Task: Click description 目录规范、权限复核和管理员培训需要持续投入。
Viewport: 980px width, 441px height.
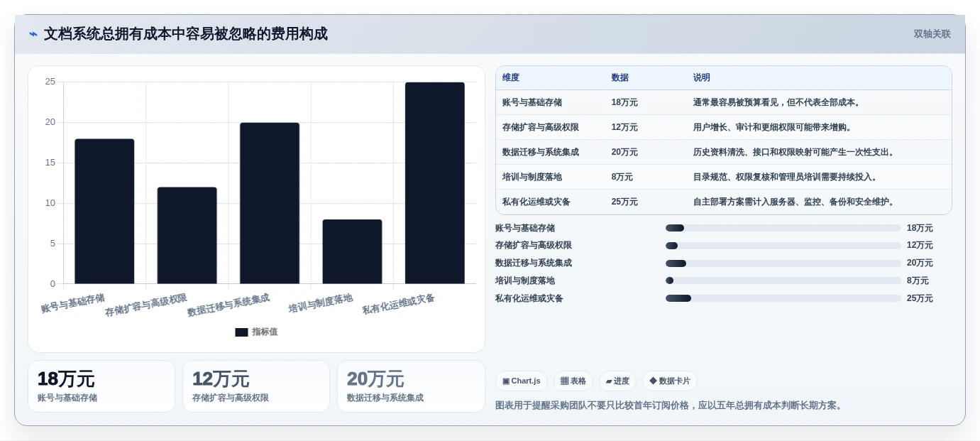Action: pyautogui.click(x=786, y=177)
